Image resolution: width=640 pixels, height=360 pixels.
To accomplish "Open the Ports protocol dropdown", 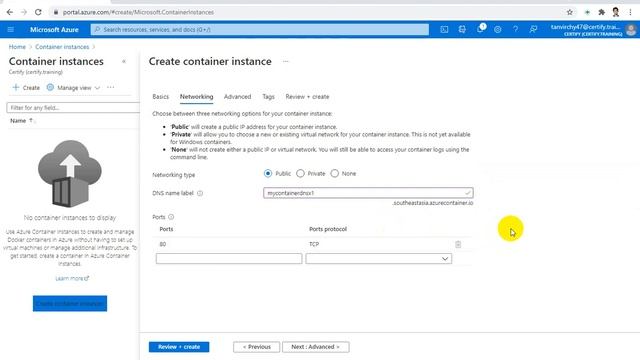I will pos(379,259).
